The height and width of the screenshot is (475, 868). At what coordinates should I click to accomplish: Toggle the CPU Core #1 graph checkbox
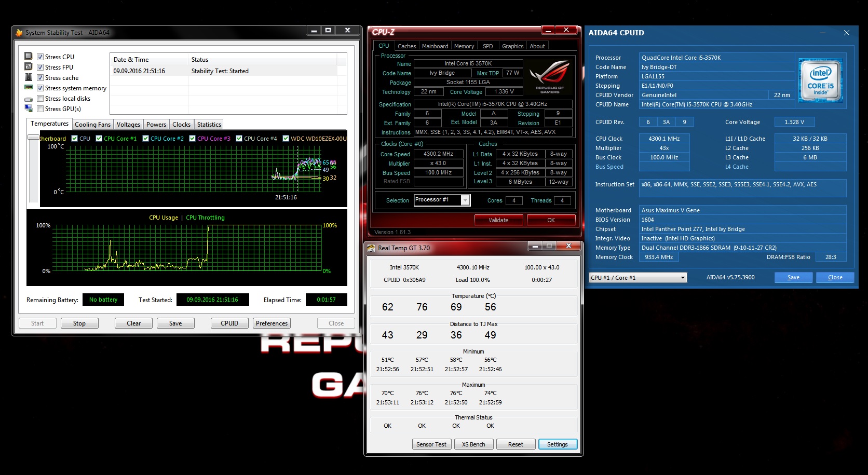point(99,139)
